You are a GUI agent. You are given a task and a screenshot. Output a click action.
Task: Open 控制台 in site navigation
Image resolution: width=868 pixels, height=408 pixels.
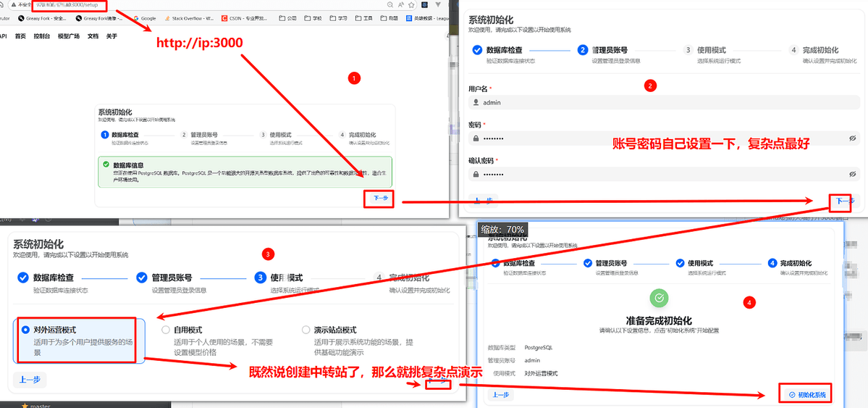[x=41, y=36]
